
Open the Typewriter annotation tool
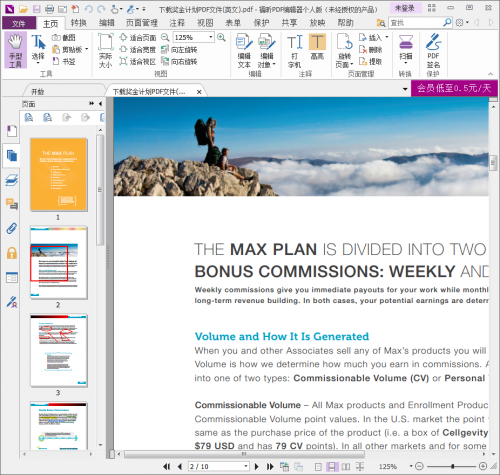click(295, 51)
